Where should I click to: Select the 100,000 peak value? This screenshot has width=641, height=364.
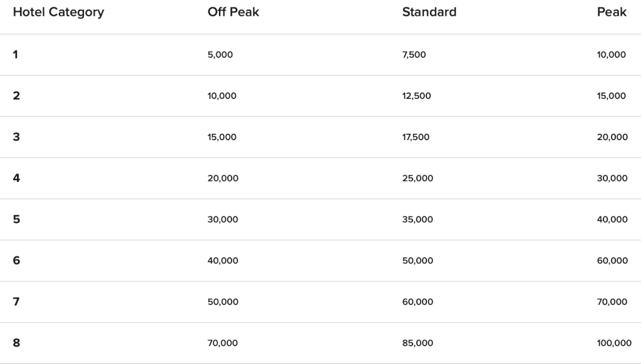pos(614,343)
